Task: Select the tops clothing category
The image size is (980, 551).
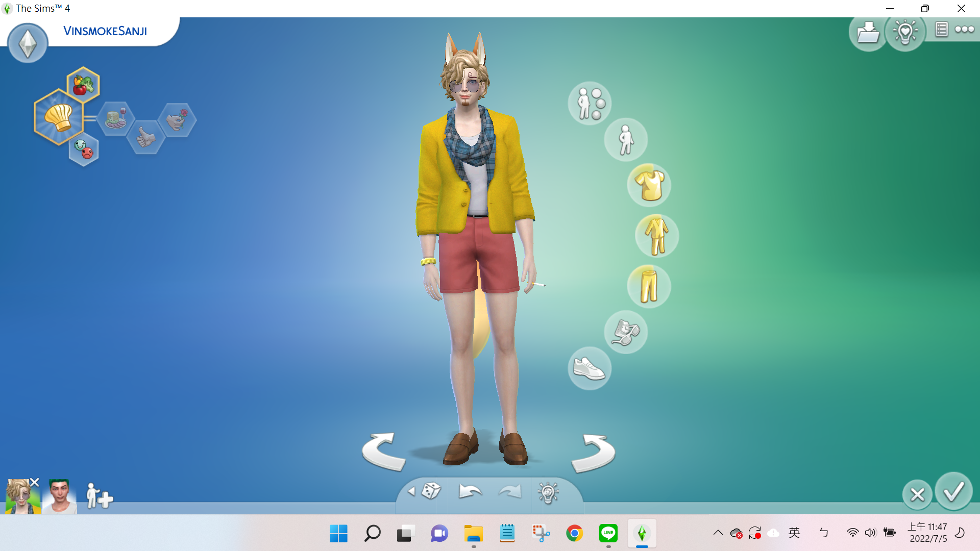Action: click(x=649, y=185)
